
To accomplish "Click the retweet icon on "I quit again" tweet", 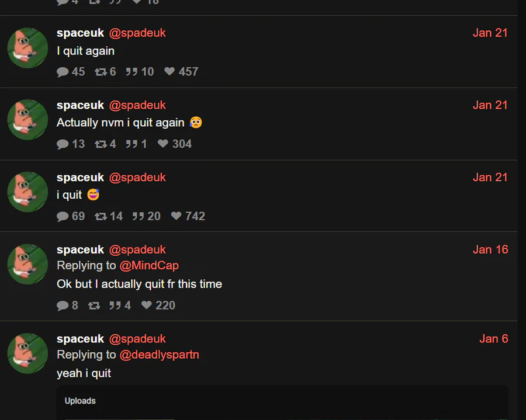I will pos(101,72).
